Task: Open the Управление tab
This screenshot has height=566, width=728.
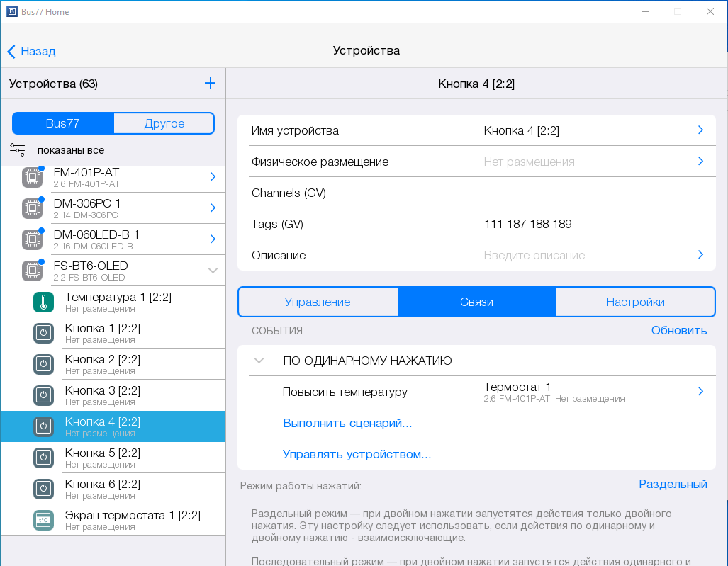Action: coord(318,302)
